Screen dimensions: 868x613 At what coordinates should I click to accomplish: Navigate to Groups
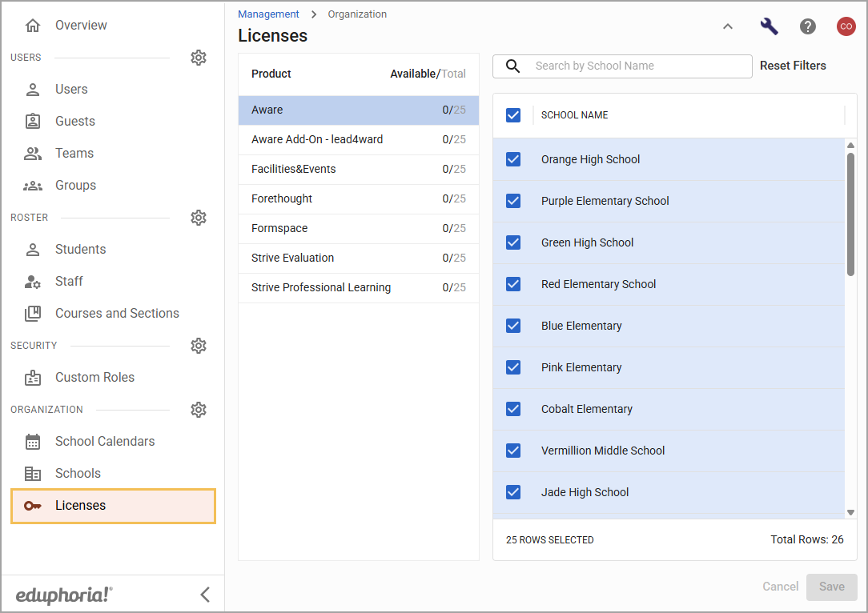pos(76,186)
